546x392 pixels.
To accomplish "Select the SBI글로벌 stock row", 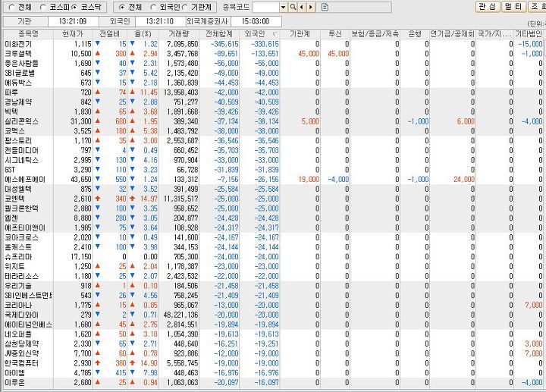I will click(273, 73).
